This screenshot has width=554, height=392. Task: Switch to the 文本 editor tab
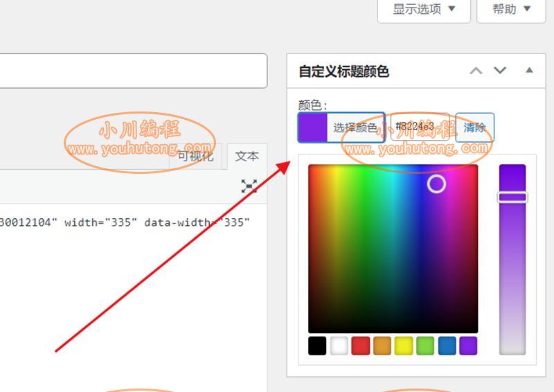tap(247, 157)
